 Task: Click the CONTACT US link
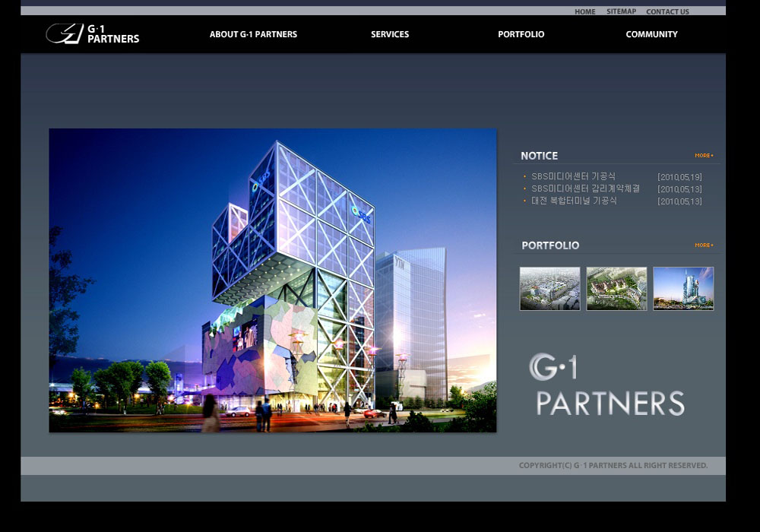[667, 11]
